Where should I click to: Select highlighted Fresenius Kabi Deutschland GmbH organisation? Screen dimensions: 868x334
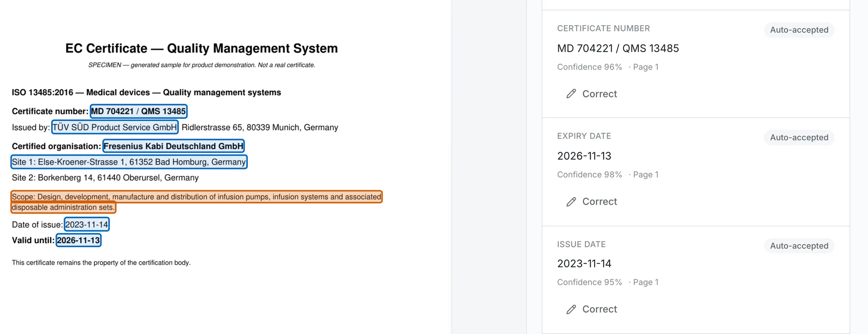[174, 146]
